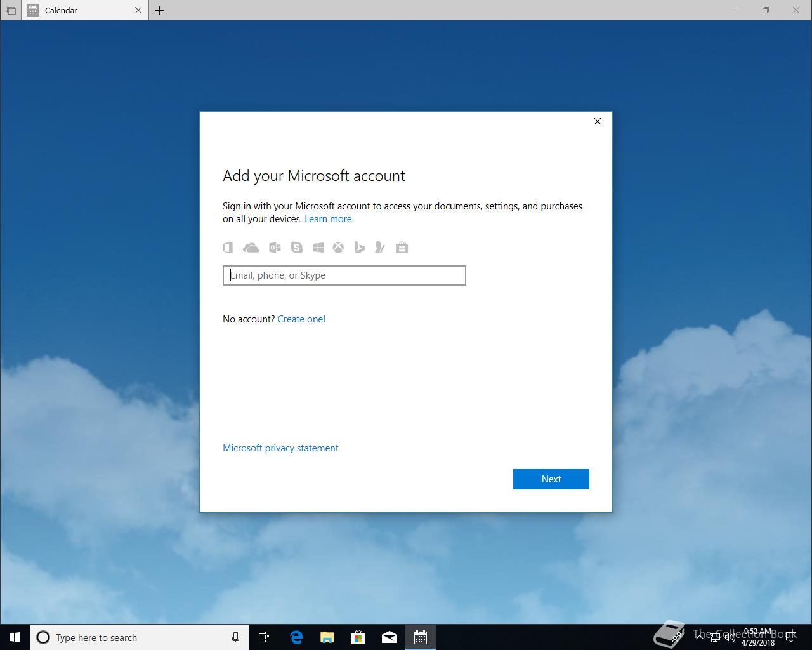
Task: Activate the Cortana microphone icon
Action: click(x=235, y=637)
